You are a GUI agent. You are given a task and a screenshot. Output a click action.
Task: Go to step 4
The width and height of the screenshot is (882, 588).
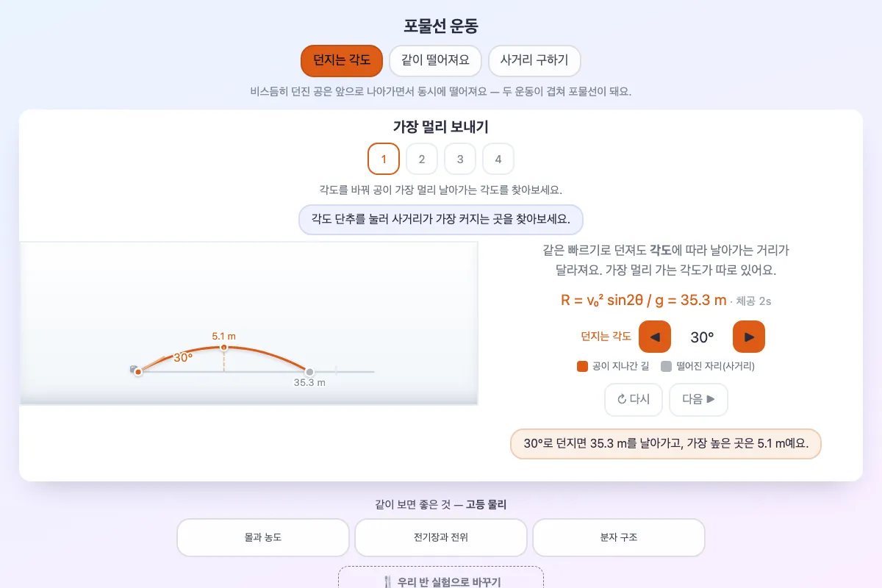[498, 159]
